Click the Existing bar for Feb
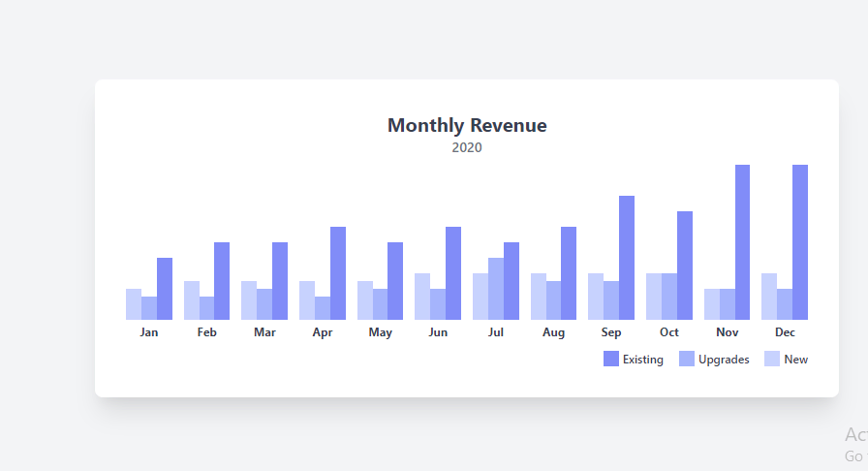 (222, 281)
